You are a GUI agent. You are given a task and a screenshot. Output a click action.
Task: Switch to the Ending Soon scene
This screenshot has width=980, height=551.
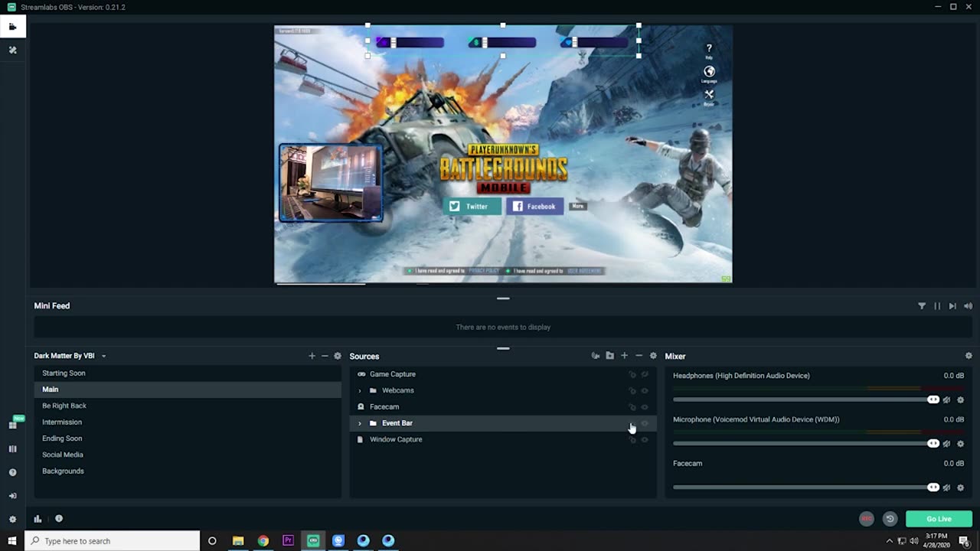point(188,439)
